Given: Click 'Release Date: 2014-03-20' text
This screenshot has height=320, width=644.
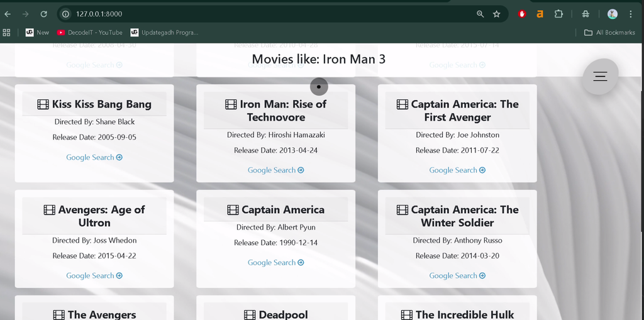Looking at the screenshot, I should [x=458, y=256].
